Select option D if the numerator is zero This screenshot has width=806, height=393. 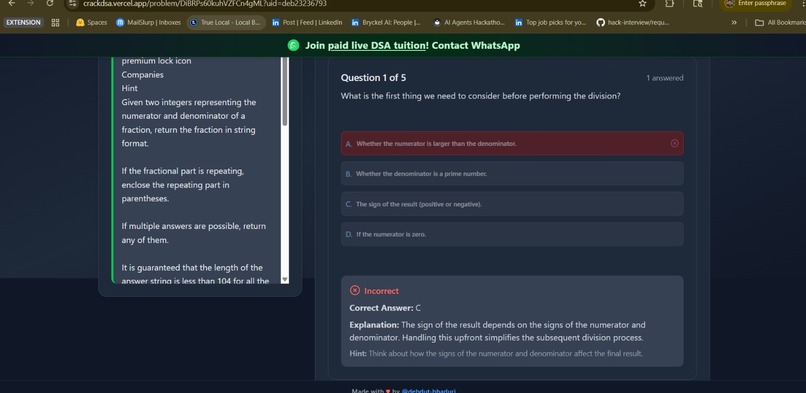click(x=512, y=234)
